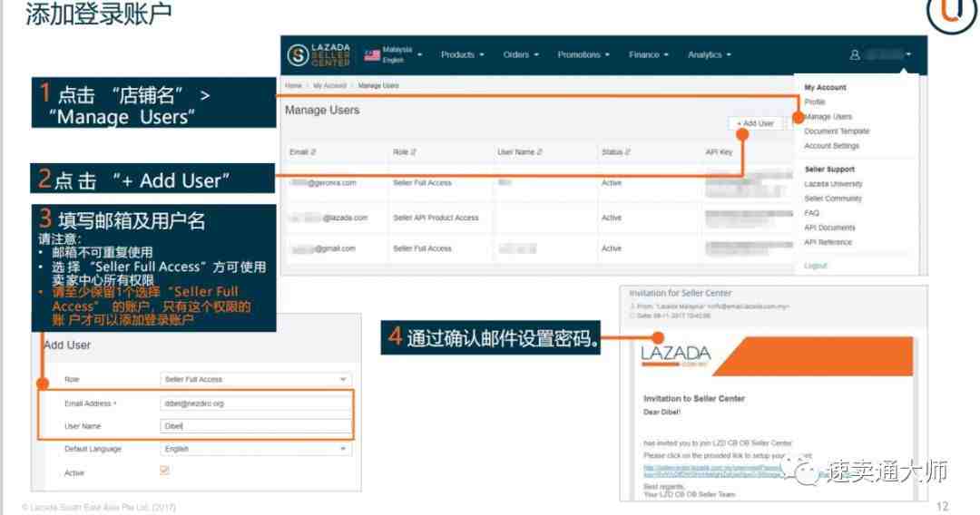
Task: Click My Account in the breadcrumb
Action: point(329,85)
